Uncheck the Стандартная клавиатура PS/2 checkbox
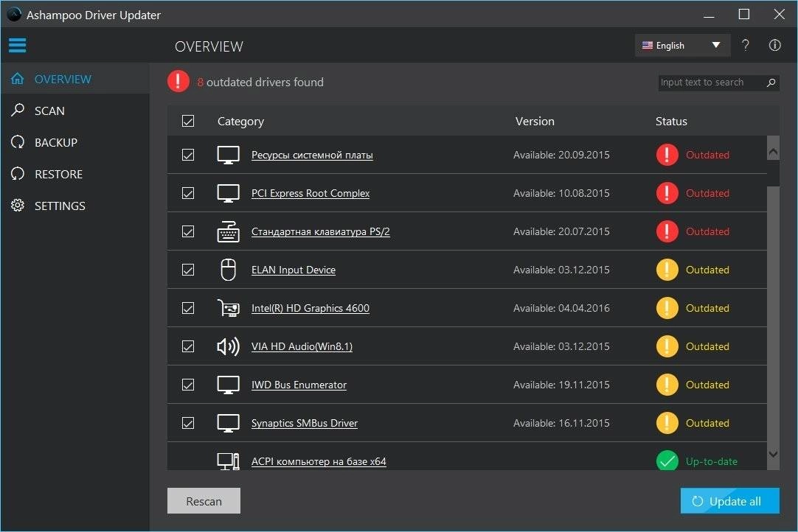This screenshot has width=798, height=532. click(x=188, y=231)
